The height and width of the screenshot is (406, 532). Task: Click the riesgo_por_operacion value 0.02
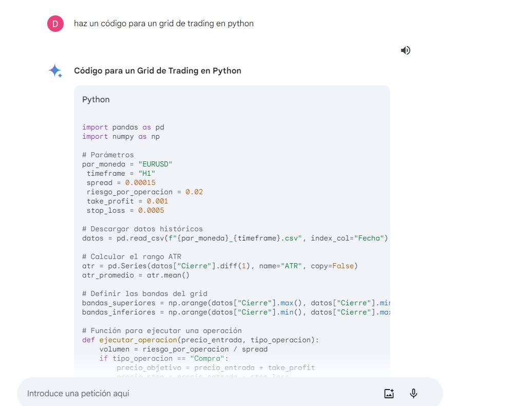click(x=194, y=192)
